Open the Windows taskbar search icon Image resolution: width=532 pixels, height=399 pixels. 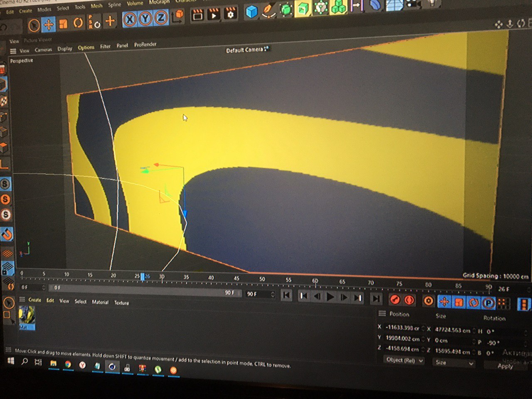tap(25, 362)
